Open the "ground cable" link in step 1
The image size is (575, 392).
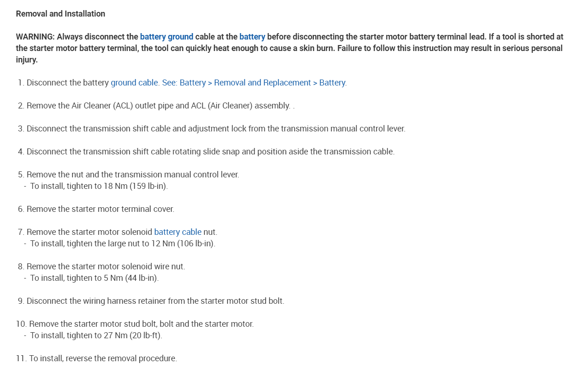[x=134, y=83]
